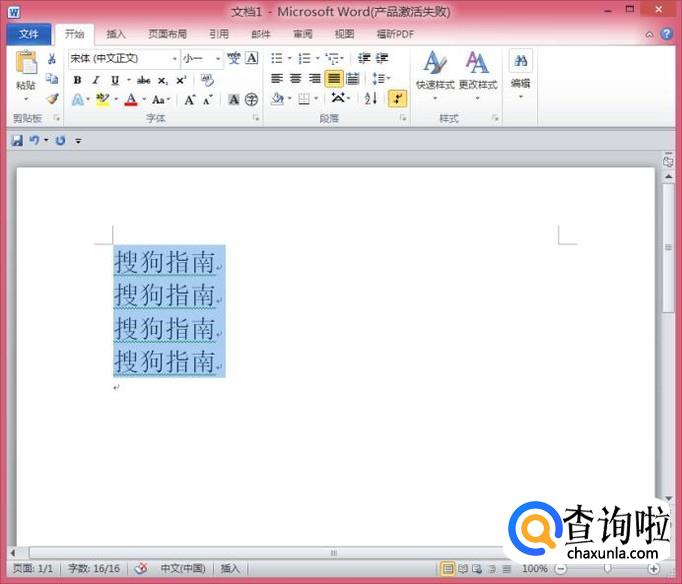Screen dimensions: 682x584
Task: Open the Font dialog launcher
Action: [256, 118]
